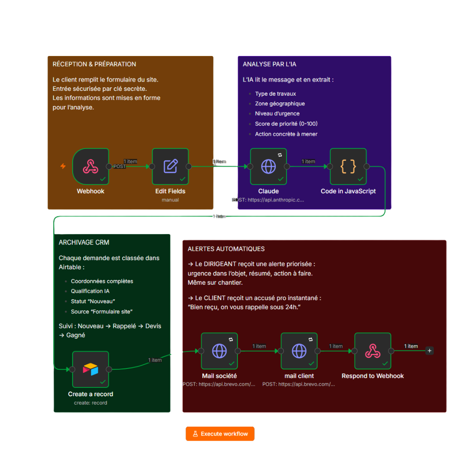Click the Code in JavaScript output connector
Image resolution: width=476 pixels, height=476 pixels.
[366, 166]
